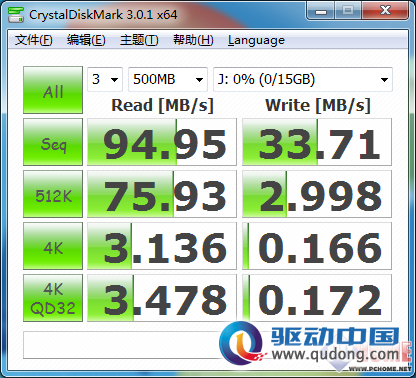Open the 编辑(E) menu
416x378 pixels.
[x=86, y=40]
